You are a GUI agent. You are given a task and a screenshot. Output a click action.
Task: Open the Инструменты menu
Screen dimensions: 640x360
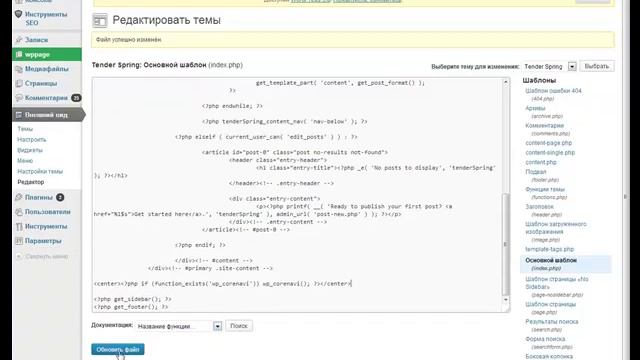click(x=47, y=227)
